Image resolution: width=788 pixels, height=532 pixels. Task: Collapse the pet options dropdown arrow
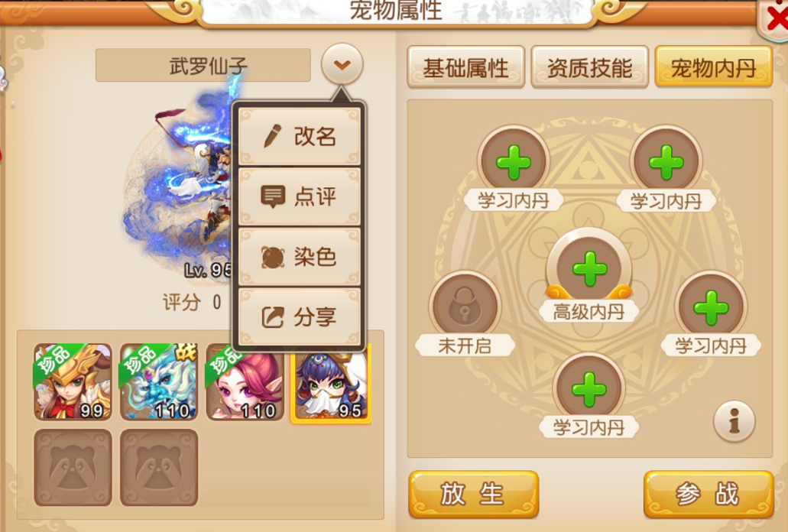(342, 64)
